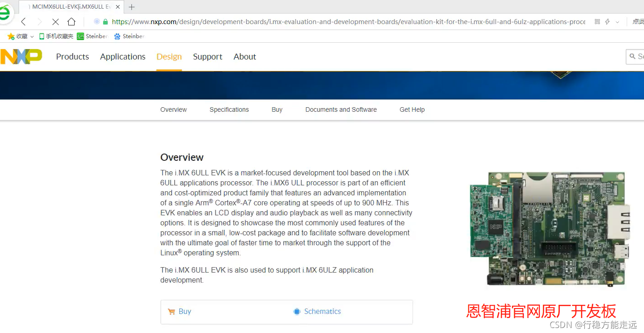Go back with the browser back arrow
The width and height of the screenshot is (644, 333).
tap(24, 21)
